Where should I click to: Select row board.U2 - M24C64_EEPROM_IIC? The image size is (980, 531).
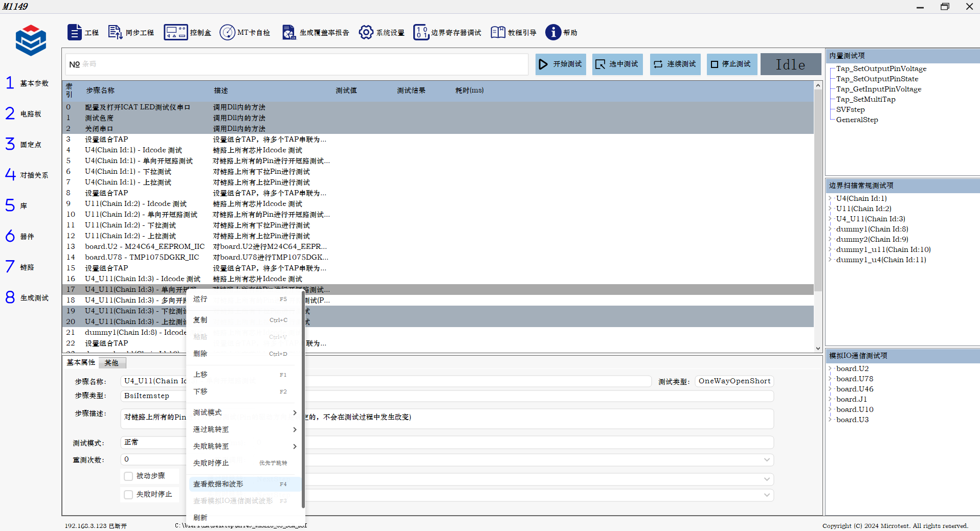438,247
